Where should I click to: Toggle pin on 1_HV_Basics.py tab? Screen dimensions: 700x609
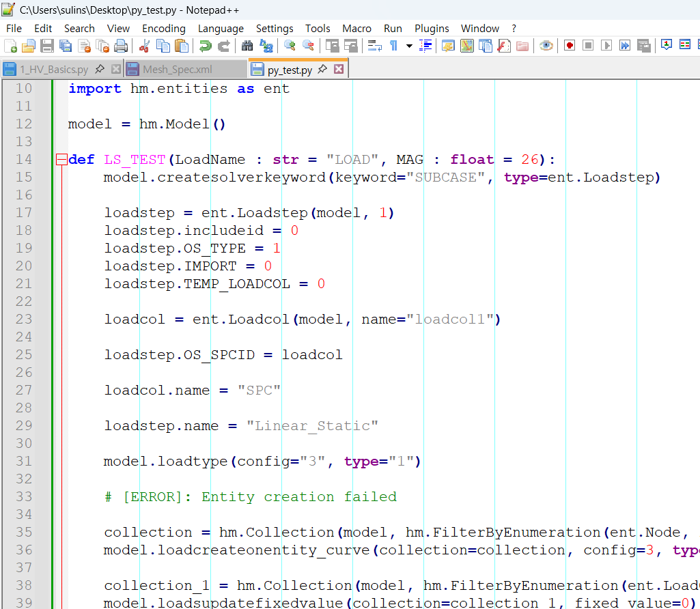click(x=100, y=69)
